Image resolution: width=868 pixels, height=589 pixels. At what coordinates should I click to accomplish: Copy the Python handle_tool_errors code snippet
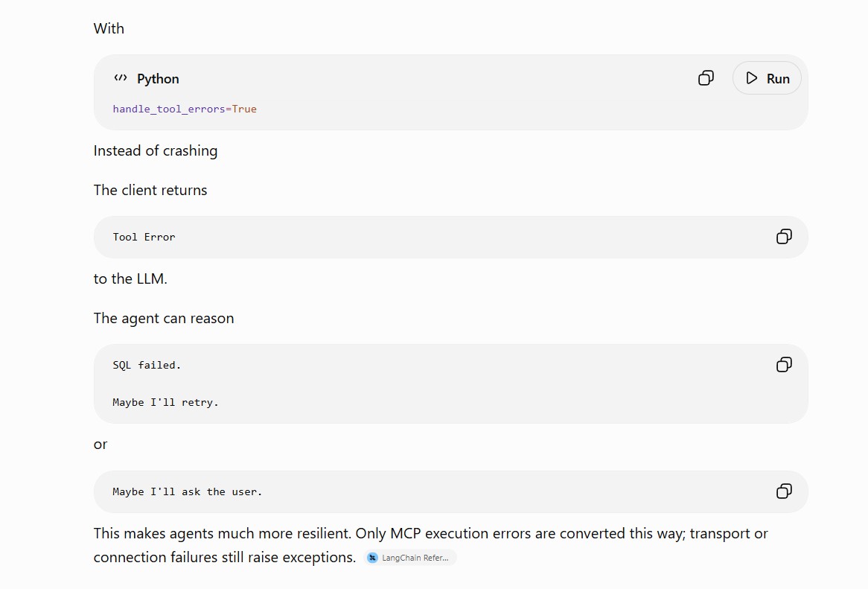706,78
